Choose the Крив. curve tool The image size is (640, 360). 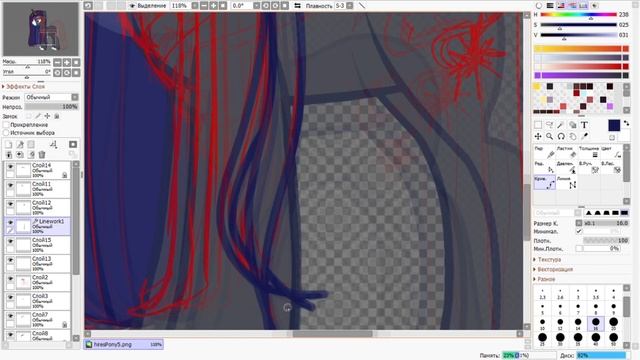[x=544, y=182]
